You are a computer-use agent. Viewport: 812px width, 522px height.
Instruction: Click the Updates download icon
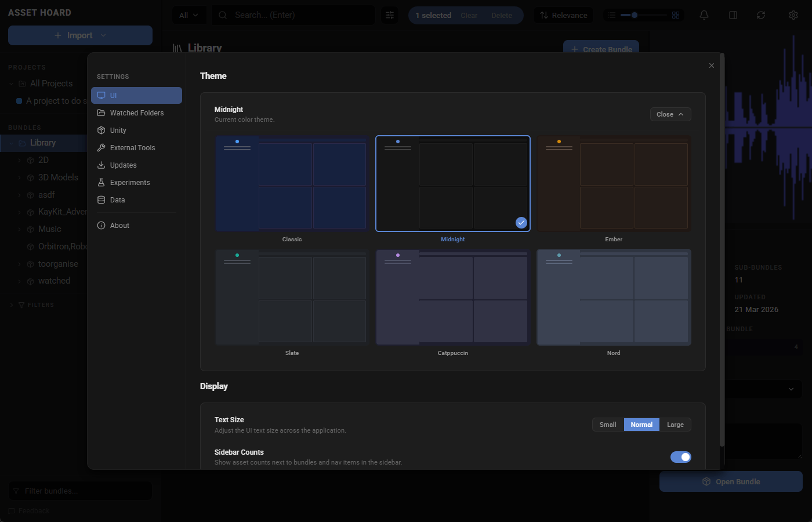pyautogui.click(x=101, y=165)
